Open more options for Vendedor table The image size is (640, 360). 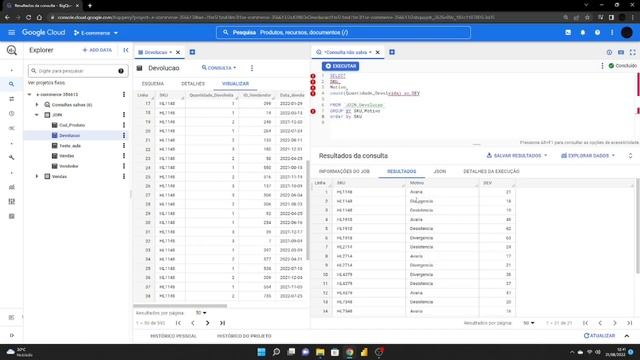(x=124, y=166)
